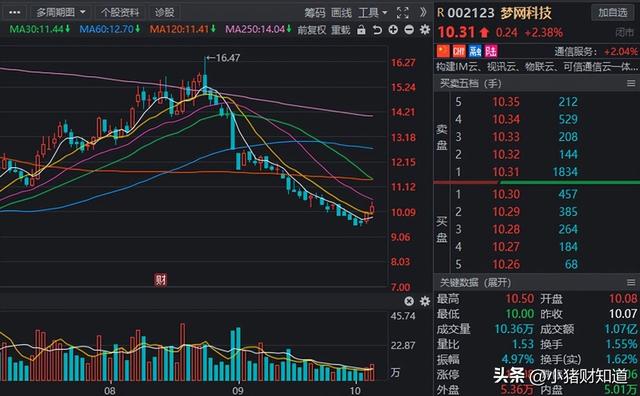The height and width of the screenshot is (396, 640).
Task: Click the double chevron collapse icon
Action: [x=423, y=13]
